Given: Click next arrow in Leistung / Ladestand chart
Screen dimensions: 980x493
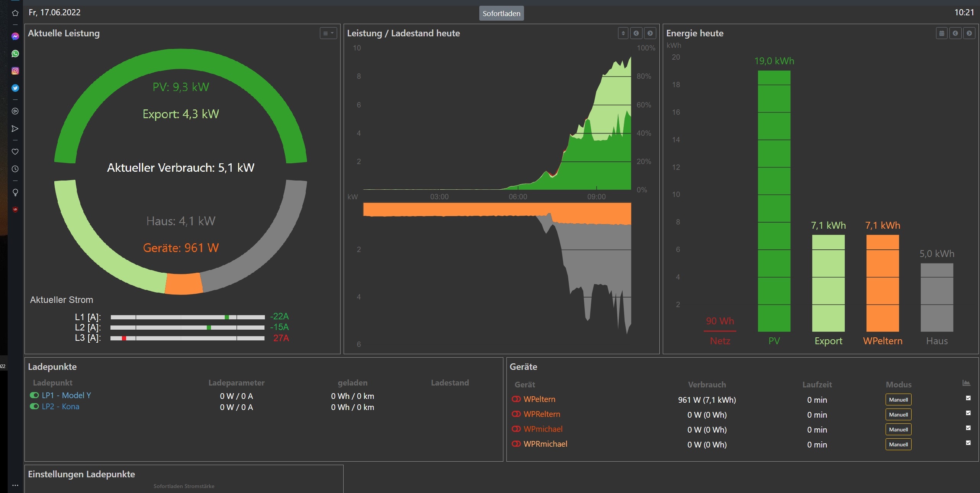Looking at the screenshot, I should (x=650, y=33).
